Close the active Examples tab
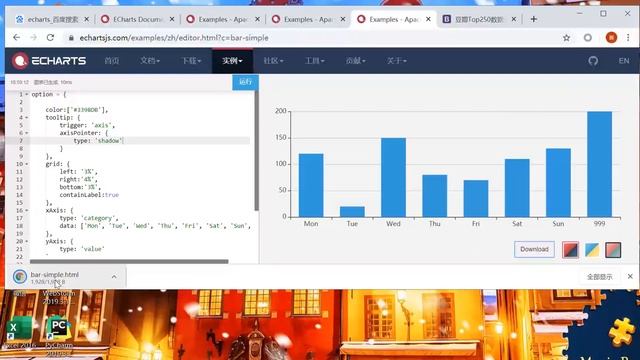This screenshot has height=360, width=640. click(428, 19)
